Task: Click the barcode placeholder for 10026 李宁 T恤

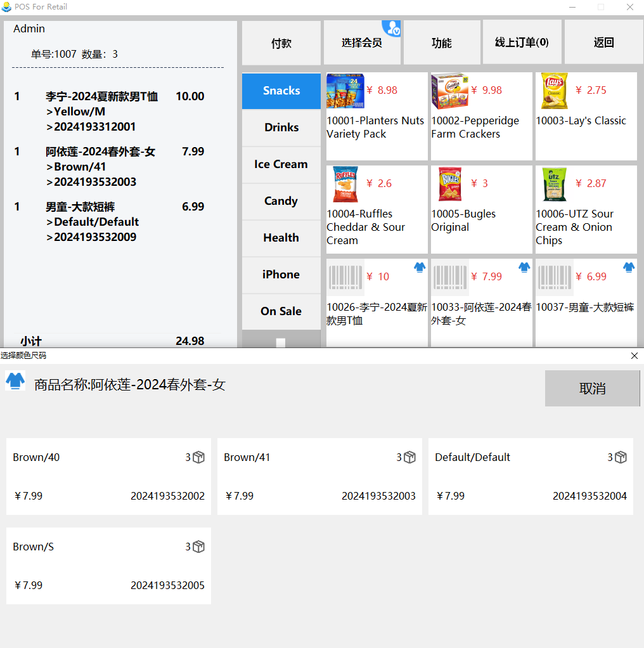Action: pos(345,277)
